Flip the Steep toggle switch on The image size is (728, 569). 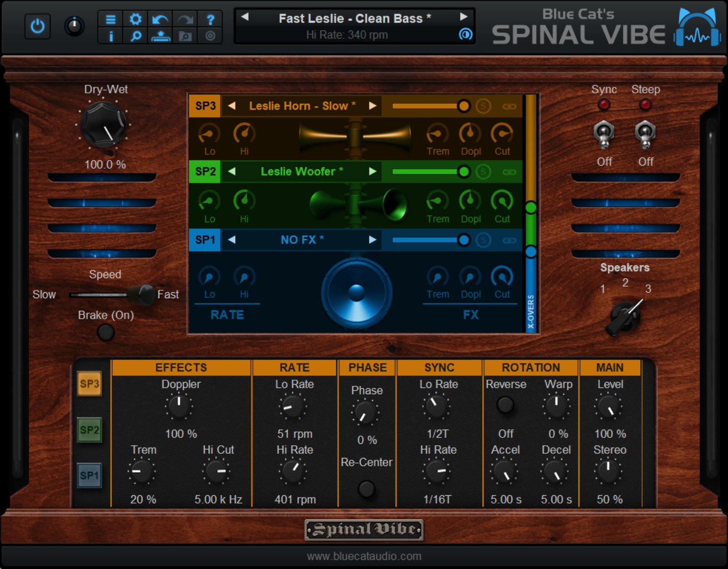[x=646, y=134]
